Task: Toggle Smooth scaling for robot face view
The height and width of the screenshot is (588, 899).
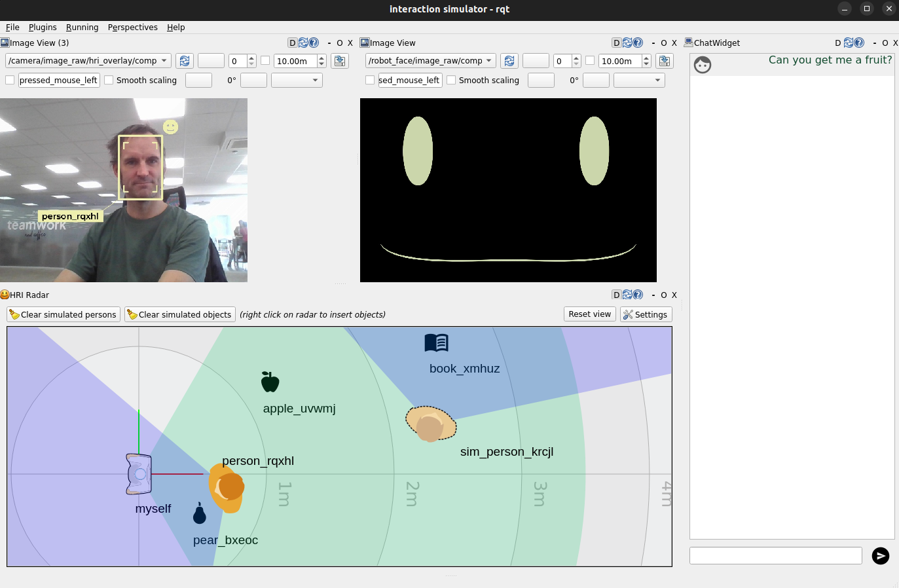Action: coord(451,80)
